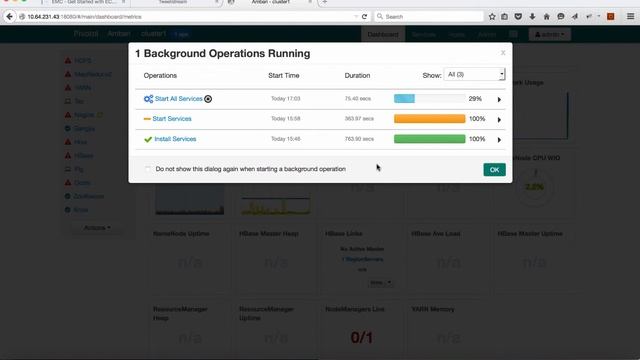Click the Duration column header
This screenshot has width=640, height=360.
(x=357, y=76)
